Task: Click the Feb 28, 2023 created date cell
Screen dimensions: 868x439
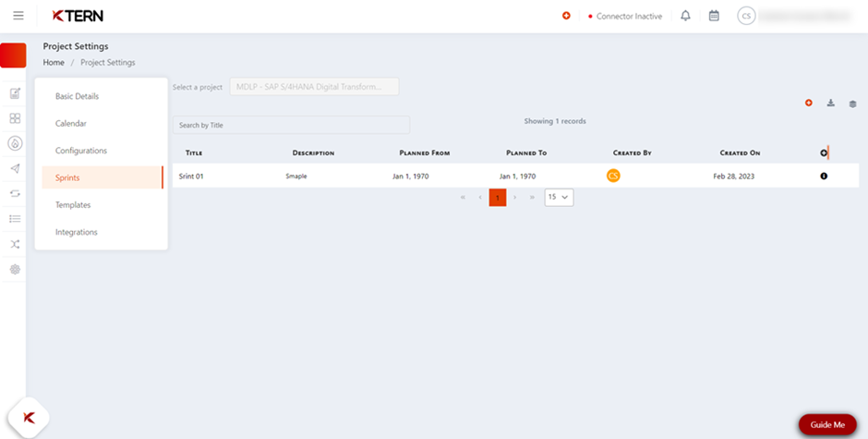Action: tap(733, 177)
